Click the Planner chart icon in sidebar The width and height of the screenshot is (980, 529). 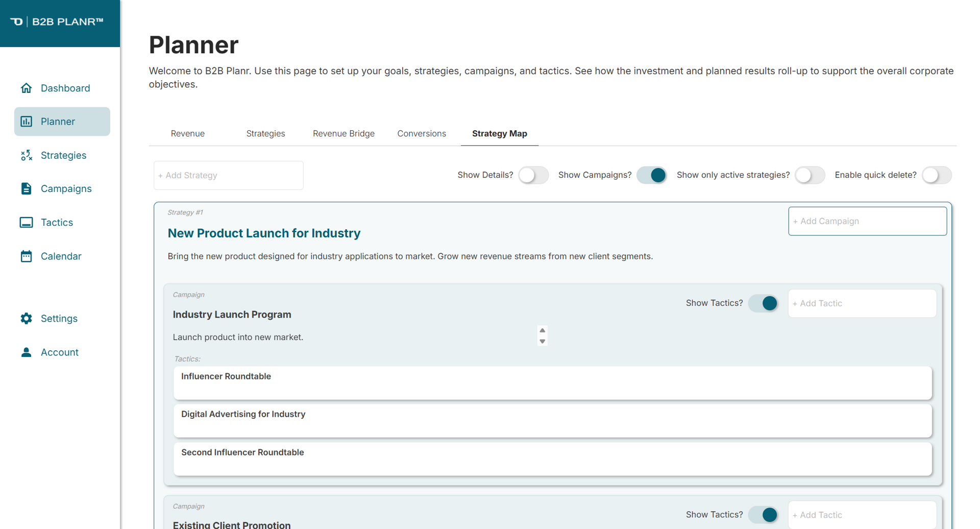click(x=26, y=122)
